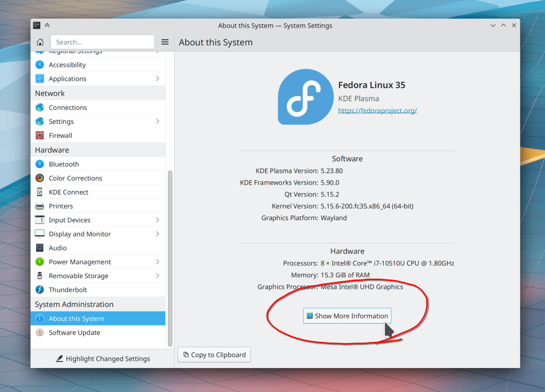Screen dimensions: 545x392
Task: Select the Color Corrections icon
Action: pos(40,178)
